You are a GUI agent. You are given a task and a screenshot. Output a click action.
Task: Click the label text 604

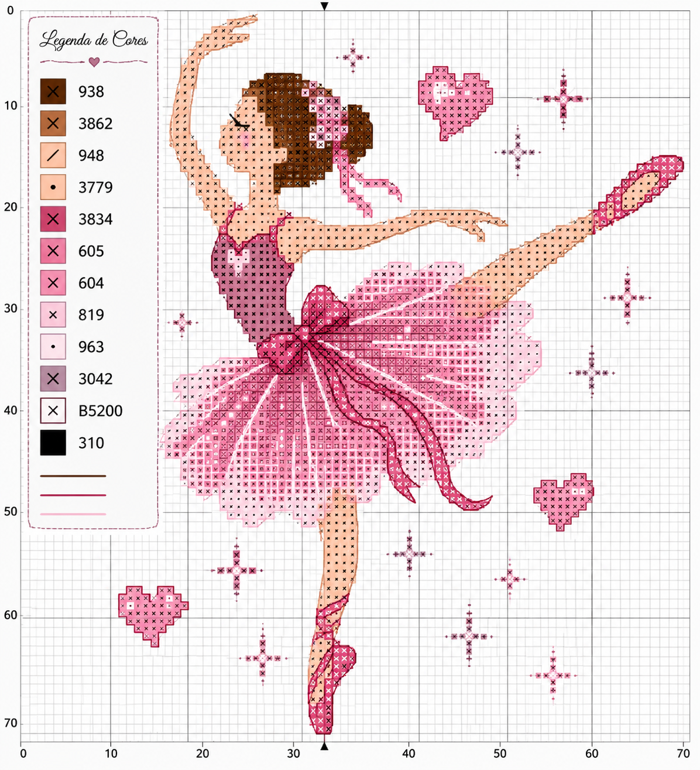pos(91,283)
